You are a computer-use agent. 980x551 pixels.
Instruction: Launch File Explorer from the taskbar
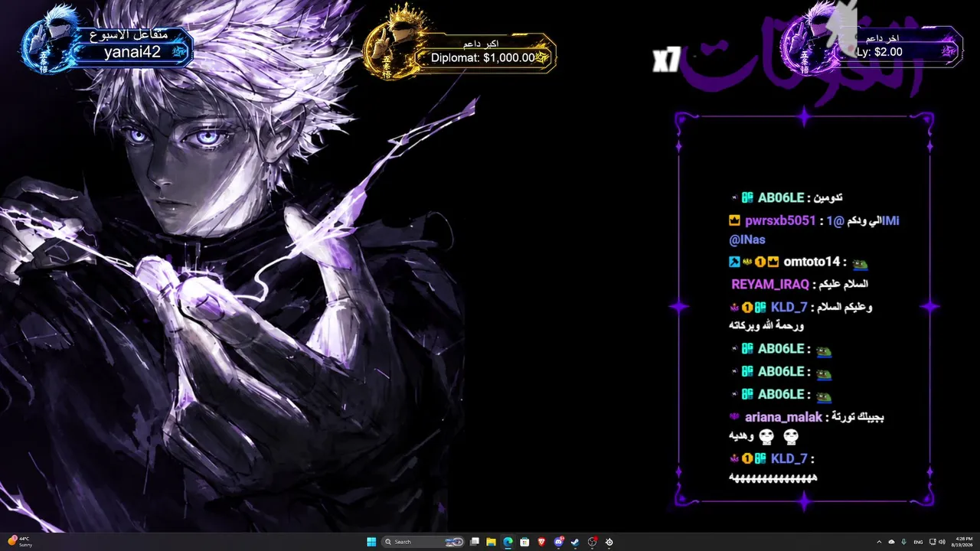coord(491,542)
